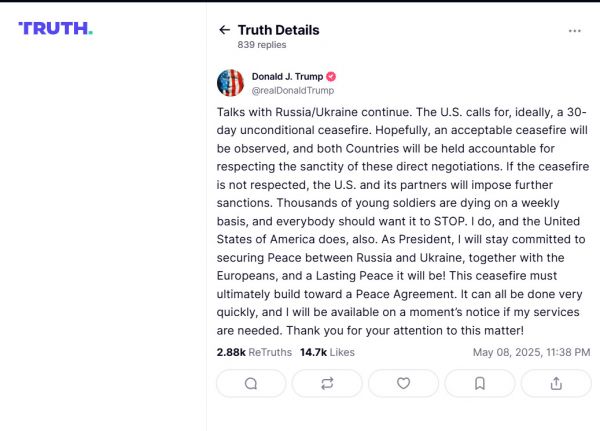Open the @realDonaldTrump handle link
Image resolution: width=600 pixels, height=431 pixels.
(x=293, y=90)
